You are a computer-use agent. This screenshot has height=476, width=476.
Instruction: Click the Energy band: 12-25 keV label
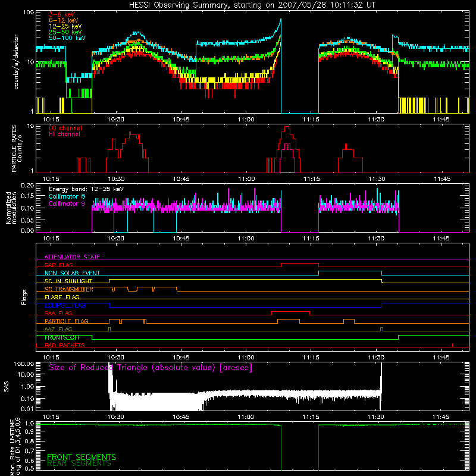(x=86, y=189)
